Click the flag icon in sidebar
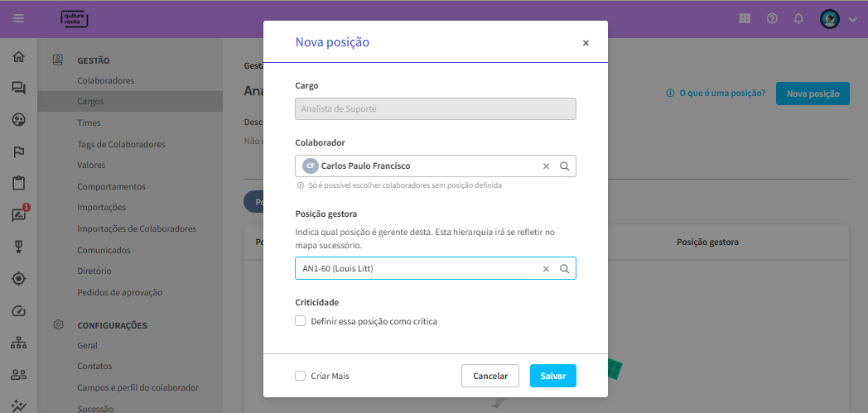 [x=19, y=151]
